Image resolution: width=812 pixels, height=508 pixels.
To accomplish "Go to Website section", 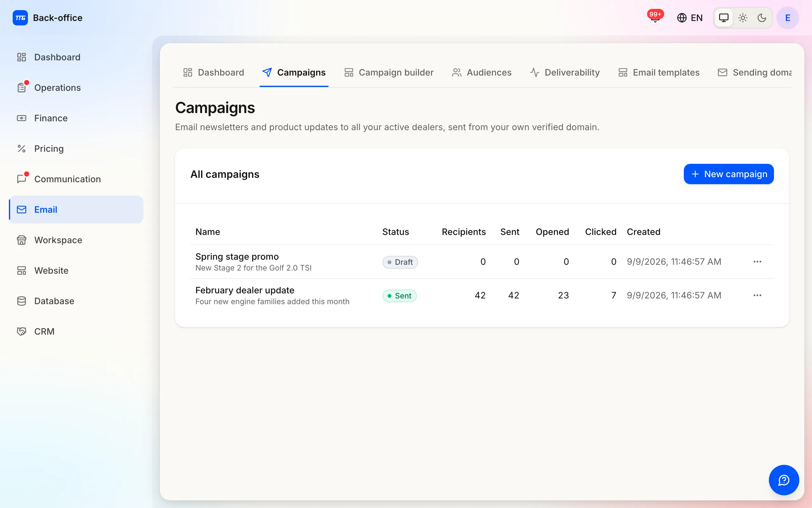I will click(76, 271).
